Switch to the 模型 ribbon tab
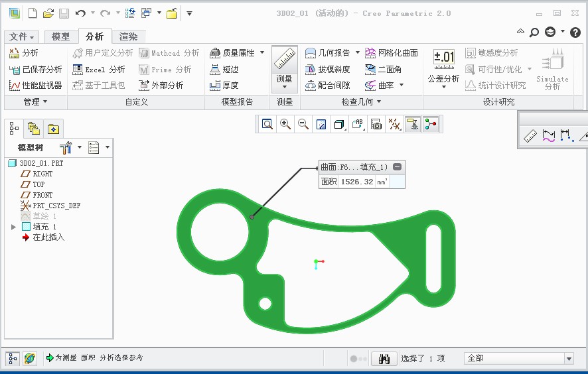 pos(60,37)
